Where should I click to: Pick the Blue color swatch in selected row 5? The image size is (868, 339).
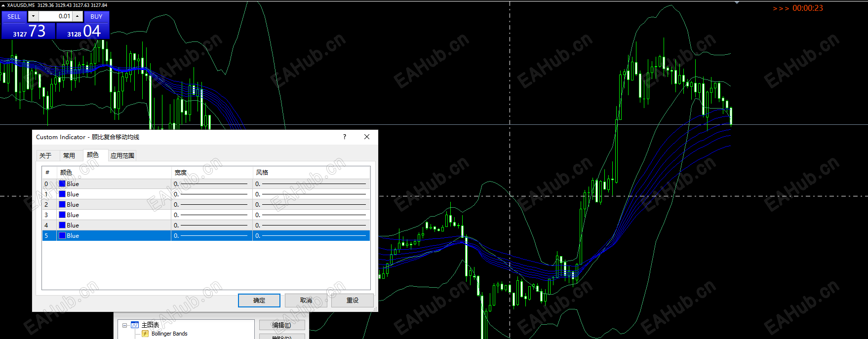click(62, 235)
